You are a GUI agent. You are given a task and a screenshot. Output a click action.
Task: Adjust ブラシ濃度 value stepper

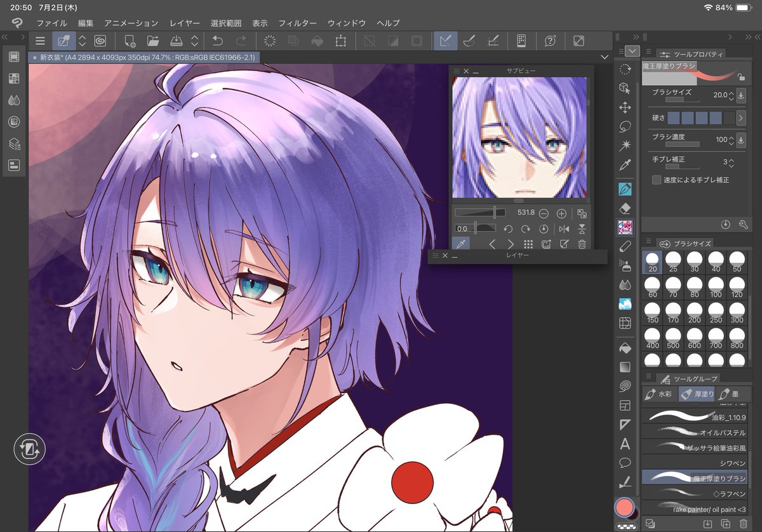(731, 140)
